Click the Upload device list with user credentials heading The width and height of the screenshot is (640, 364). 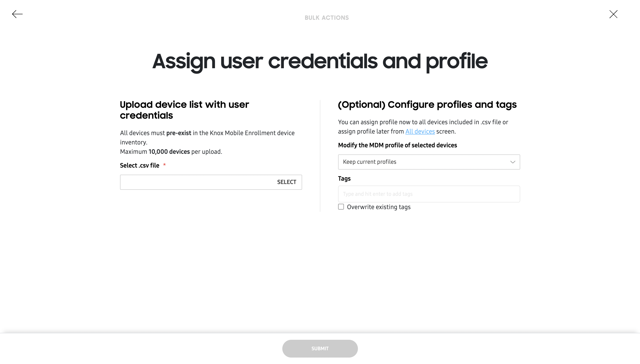(x=184, y=110)
